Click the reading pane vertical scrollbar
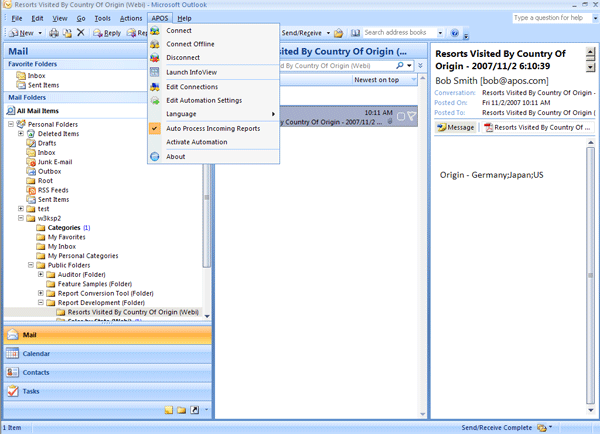600x434 pixels. point(590,276)
